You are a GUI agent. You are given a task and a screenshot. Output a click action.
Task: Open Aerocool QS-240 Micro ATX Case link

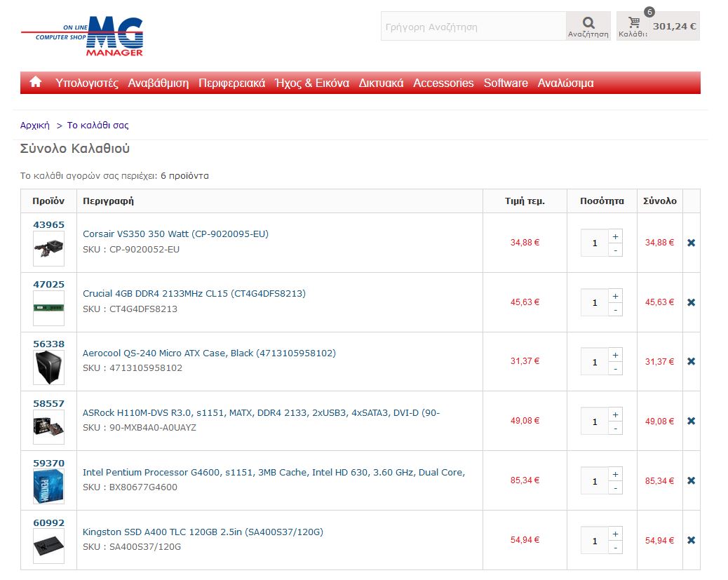point(209,353)
